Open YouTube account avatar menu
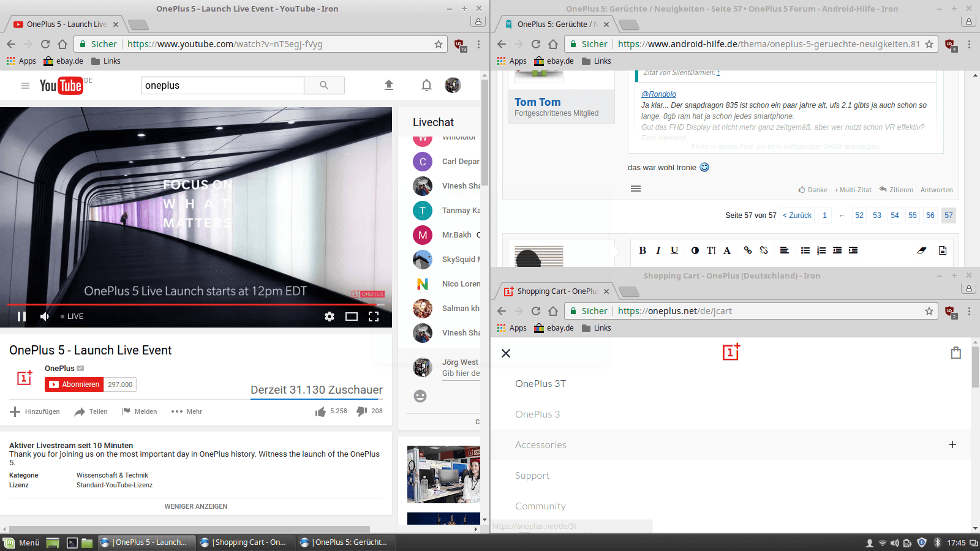 click(x=453, y=85)
